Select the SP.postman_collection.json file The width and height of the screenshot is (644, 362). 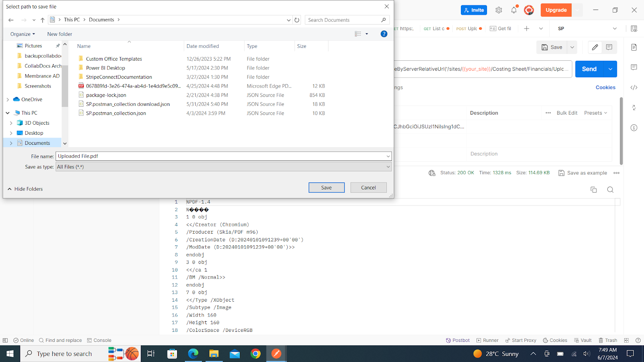click(x=116, y=113)
